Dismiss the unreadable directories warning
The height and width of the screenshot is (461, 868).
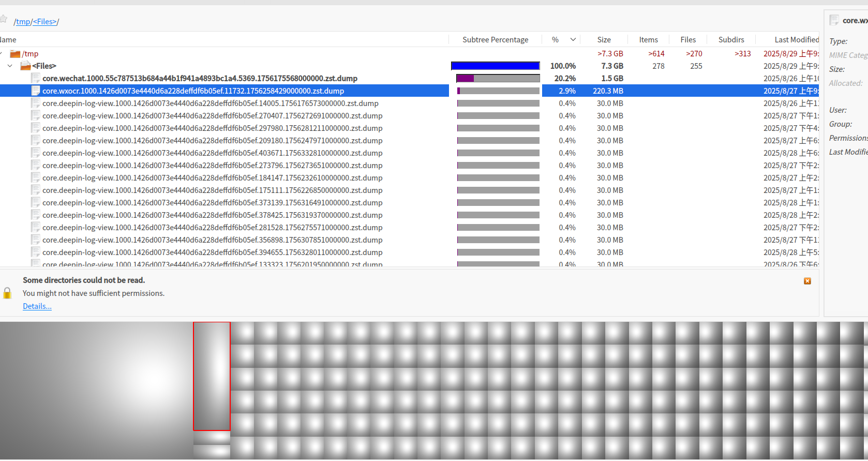click(x=807, y=281)
